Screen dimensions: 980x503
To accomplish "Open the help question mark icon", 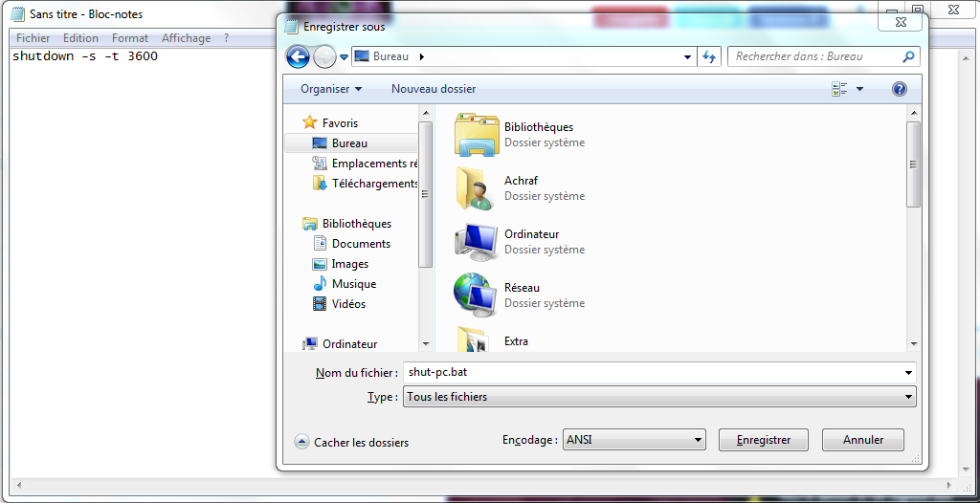I will (x=899, y=89).
